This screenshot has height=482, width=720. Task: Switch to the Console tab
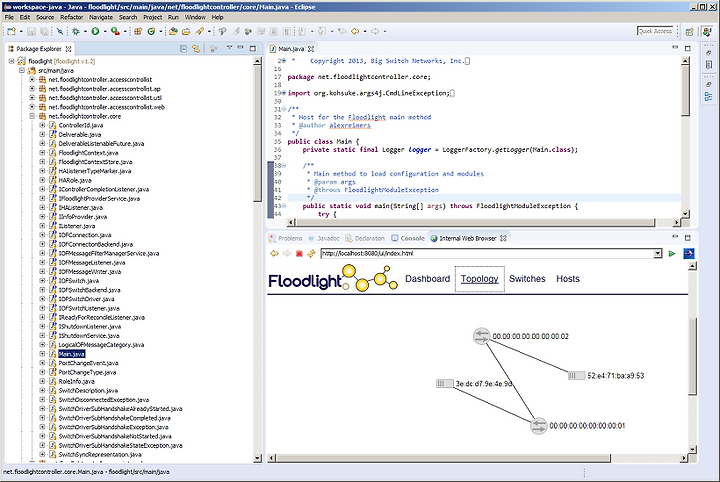point(408,238)
